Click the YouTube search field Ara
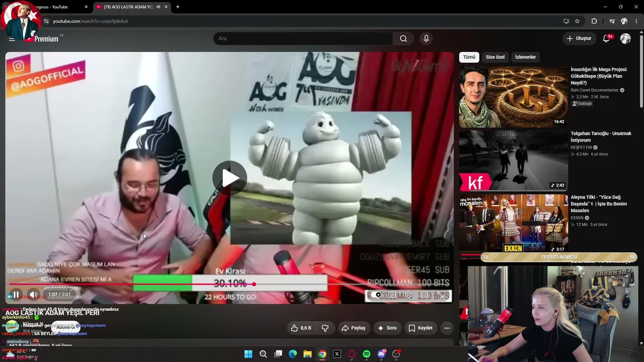Screen dimensions: 644x362 (x=303, y=39)
